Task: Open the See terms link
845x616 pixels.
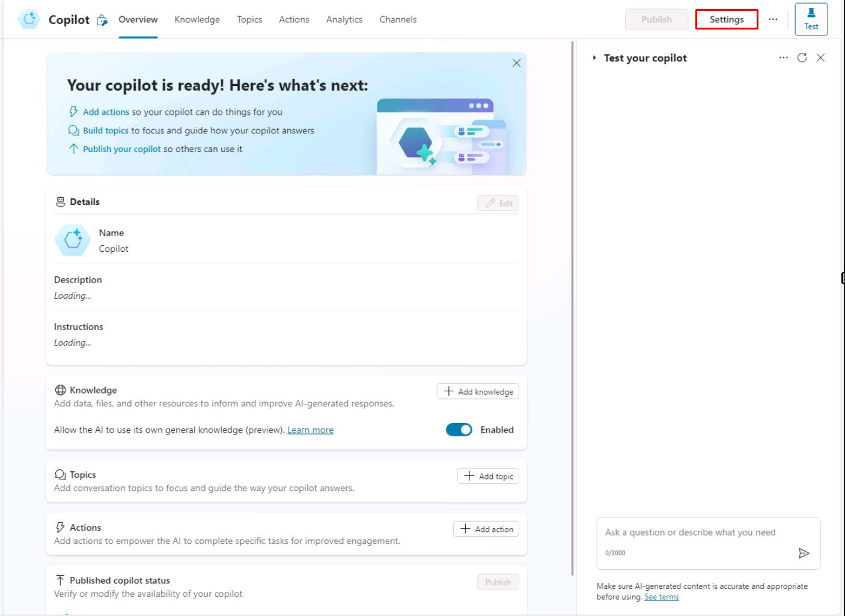Action: 661,597
